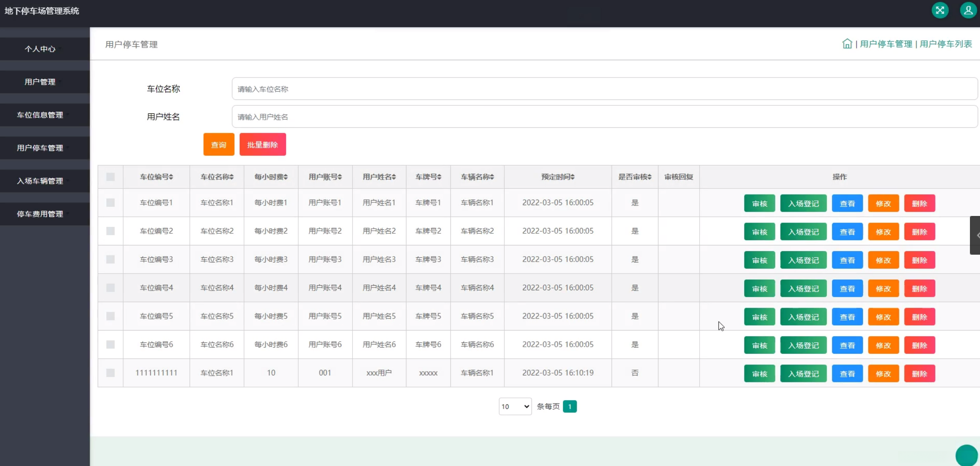Select checkbox for row 1111111111
The width and height of the screenshot is (980, 466).
(x=110, y=373)
